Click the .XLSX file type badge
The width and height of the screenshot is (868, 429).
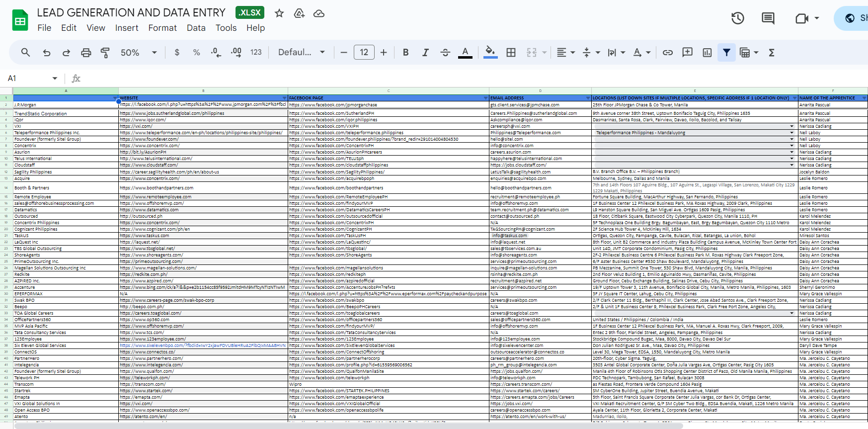point(250,12)
